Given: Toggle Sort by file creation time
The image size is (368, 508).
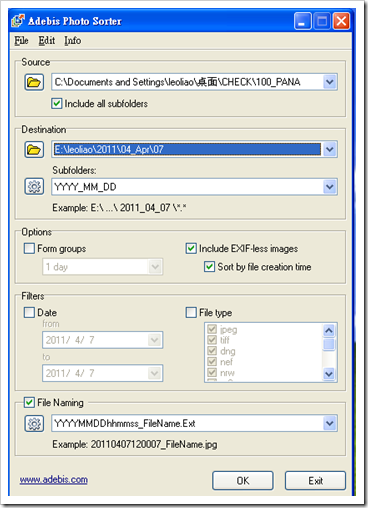Looking at the screenshot, I should 209,267.
